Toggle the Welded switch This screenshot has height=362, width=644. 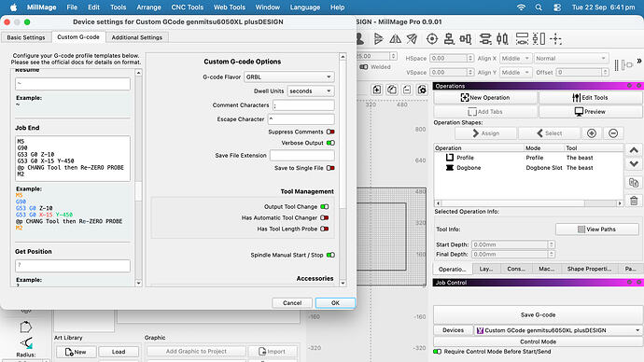[x=364, y=67]
